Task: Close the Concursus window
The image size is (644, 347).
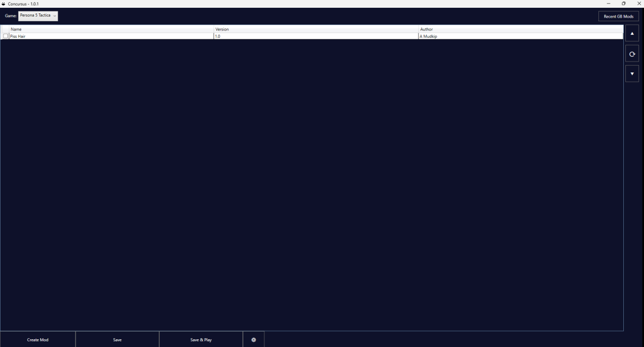Action: (x=639, y=4)
